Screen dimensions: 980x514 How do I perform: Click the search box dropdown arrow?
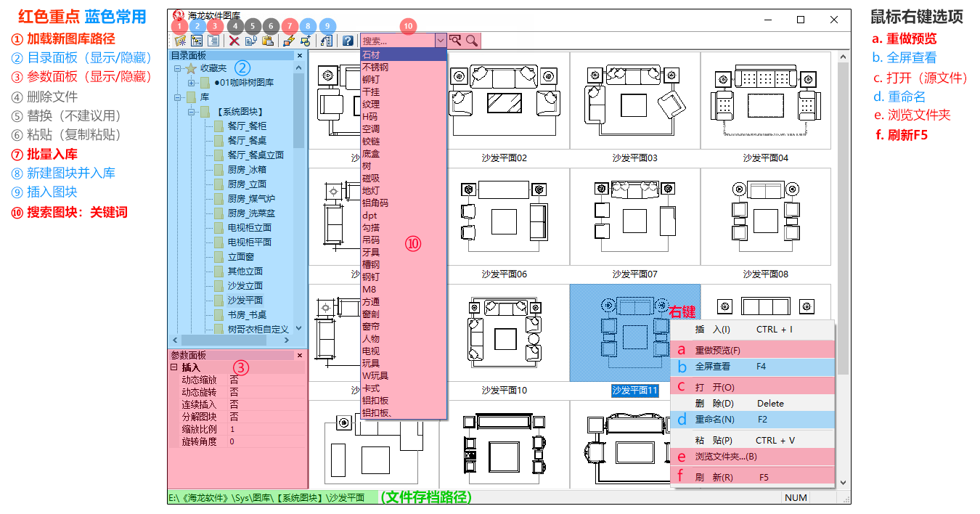click(440, 41)
